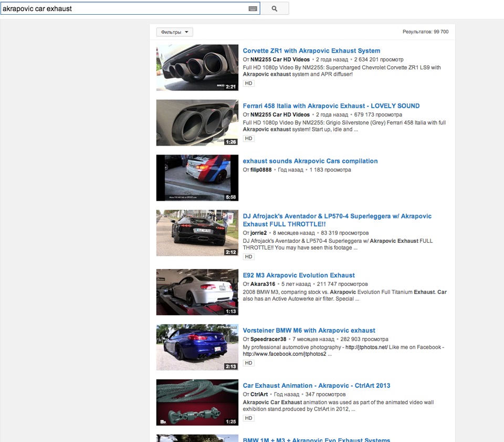The width and height of the screenshot is (504, 442).
Task: Visit the Speedracer38 channel
Action: [x=268, y=339]
